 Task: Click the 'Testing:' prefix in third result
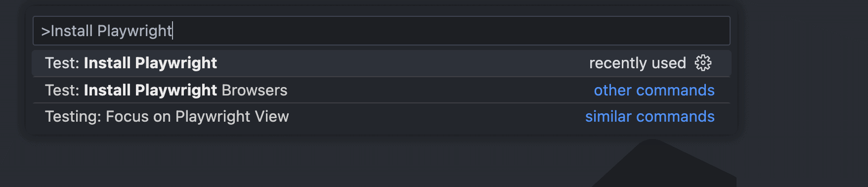point(73,116)
